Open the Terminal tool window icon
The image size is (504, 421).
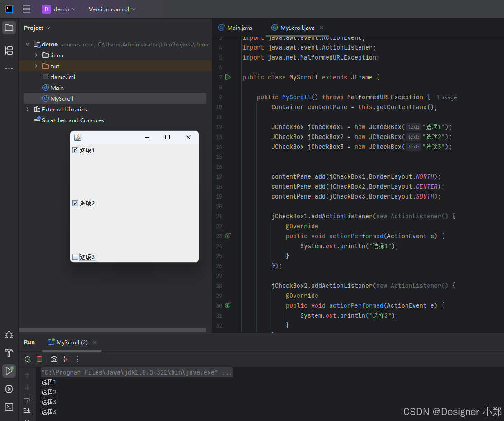tap(9, 407)
